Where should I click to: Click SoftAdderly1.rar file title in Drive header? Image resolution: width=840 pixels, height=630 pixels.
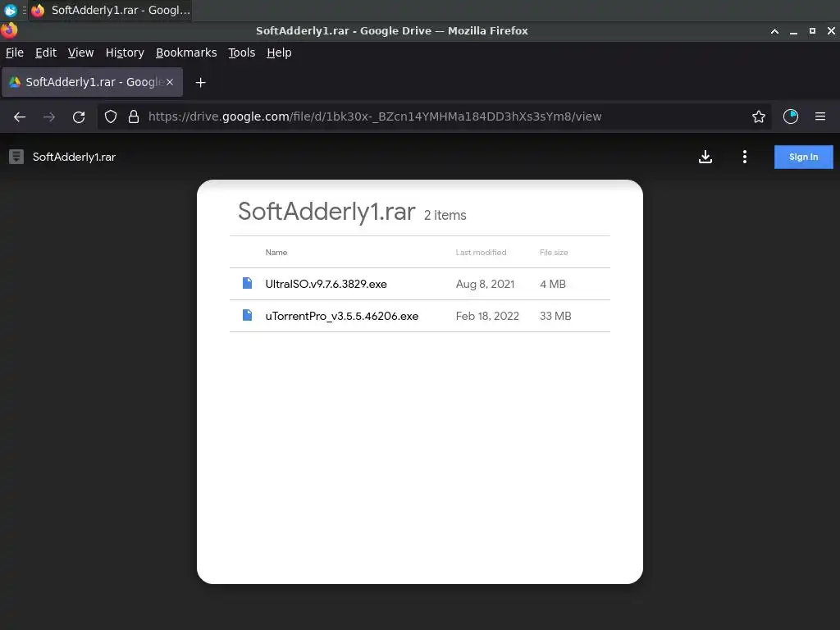(x=74, y=157)
